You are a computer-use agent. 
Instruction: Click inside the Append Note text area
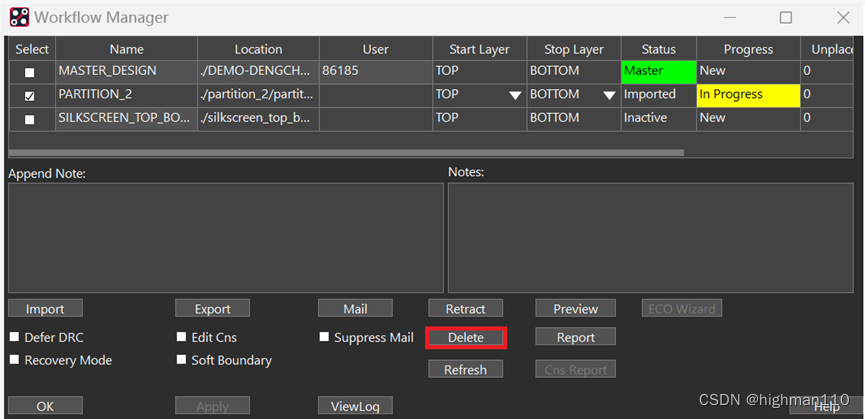[x=225, y=237]
